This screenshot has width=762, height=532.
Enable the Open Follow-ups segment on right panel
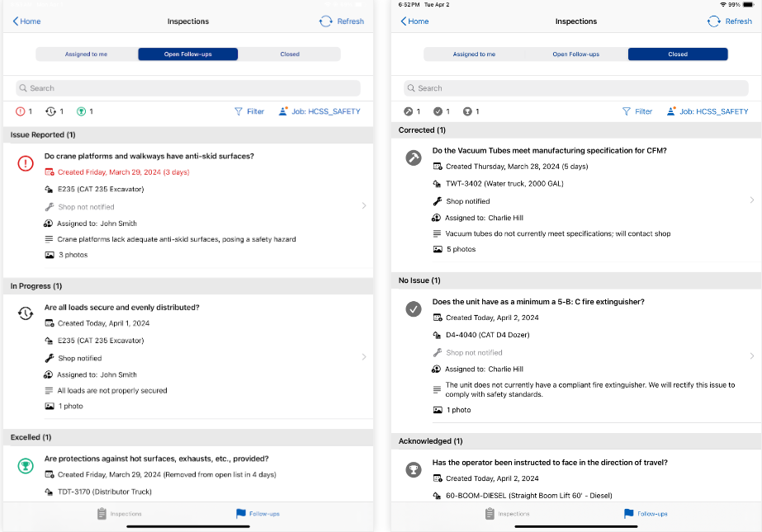(575, 54)
